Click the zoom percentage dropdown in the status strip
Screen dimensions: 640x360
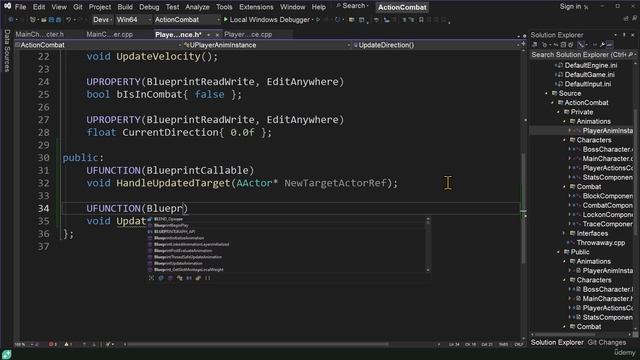(x=26, y=344)
